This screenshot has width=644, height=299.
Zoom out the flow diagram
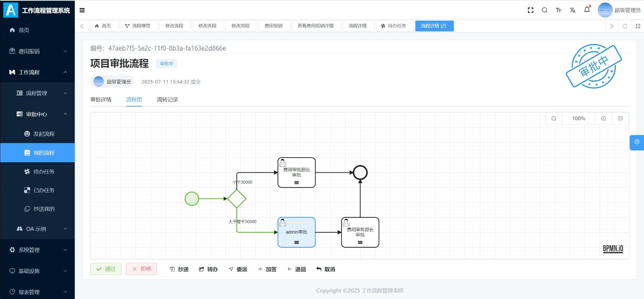(554, 118)
